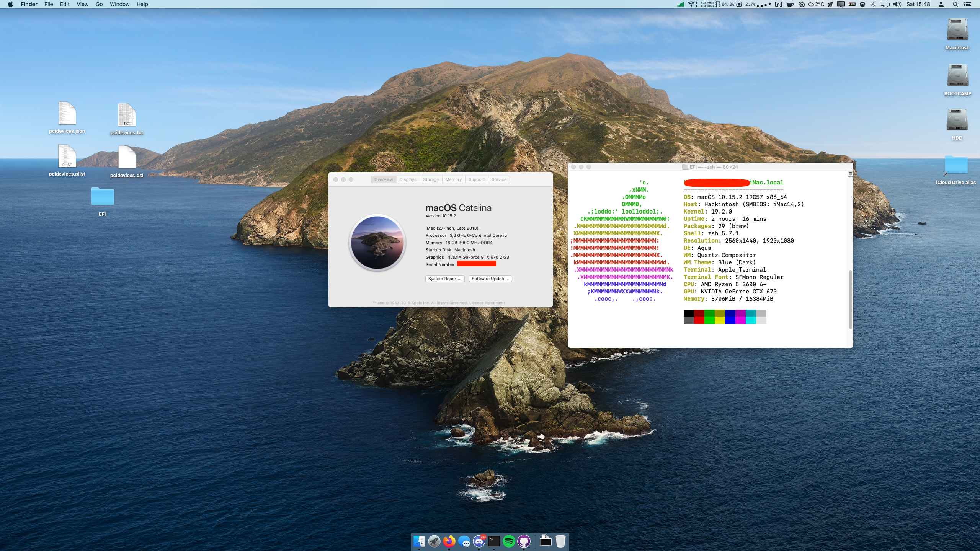Open the BOOTCAMP drive icon
Image resolution: width=980 pixels, height=551 pixels.
point(957,76)
